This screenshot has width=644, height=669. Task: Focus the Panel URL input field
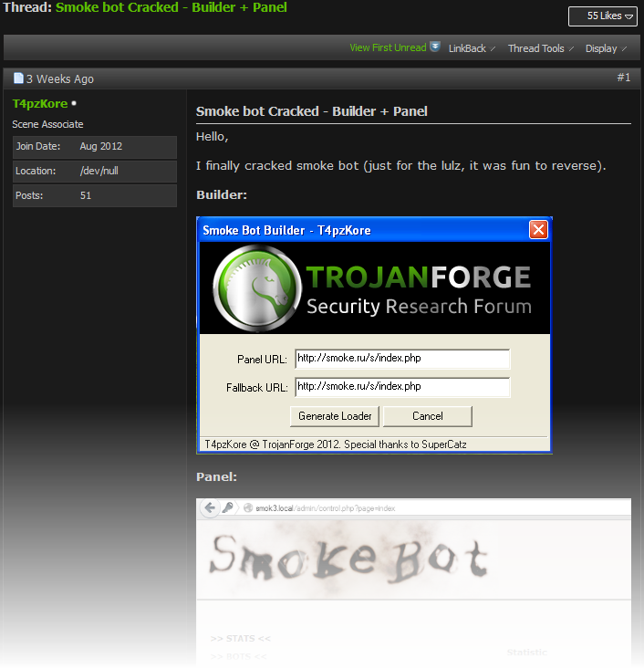(x=402, y=359)
